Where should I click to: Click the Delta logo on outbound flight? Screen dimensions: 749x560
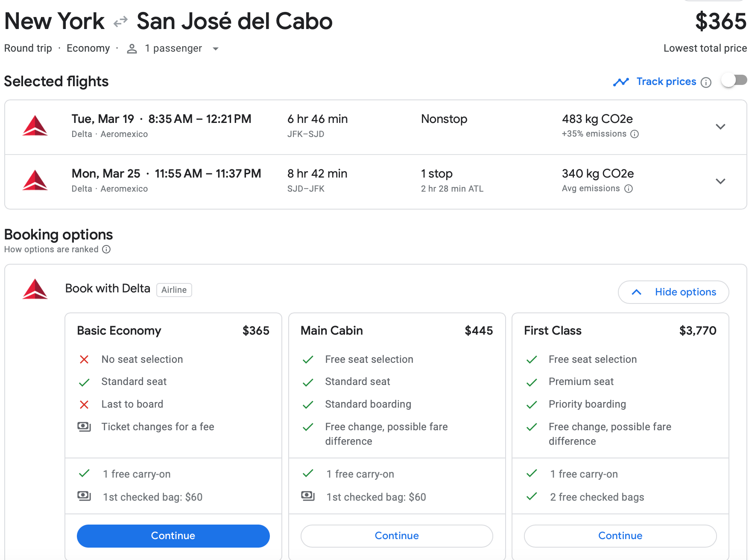point(35,126)
